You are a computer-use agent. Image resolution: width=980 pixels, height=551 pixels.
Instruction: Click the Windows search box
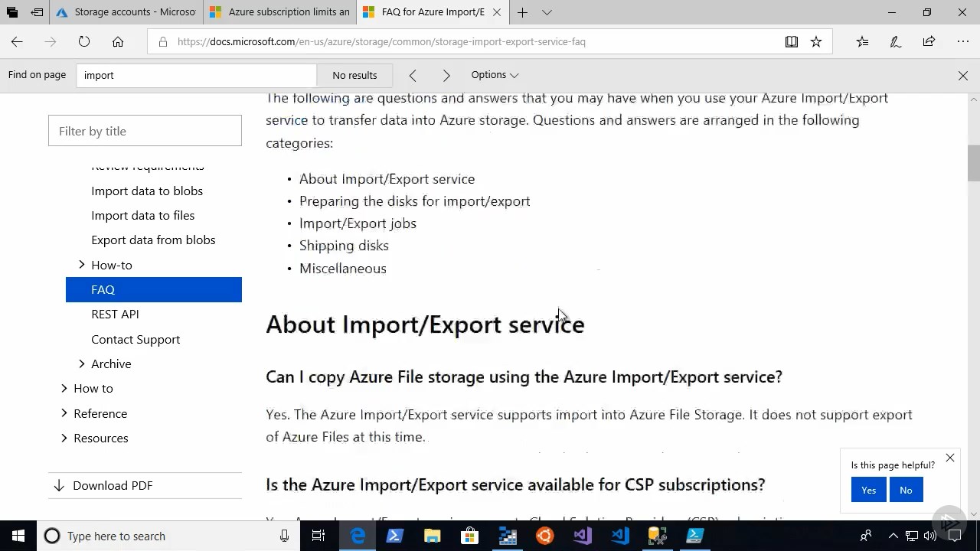tap(168, 536)
